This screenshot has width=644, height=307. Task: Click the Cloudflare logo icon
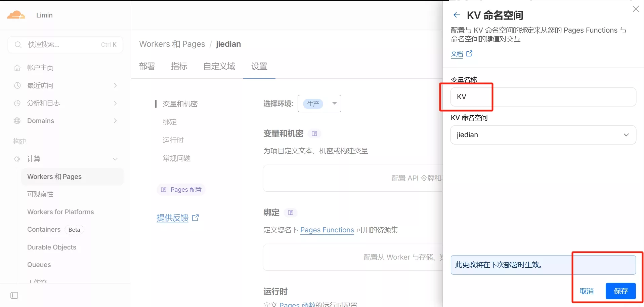16,15
